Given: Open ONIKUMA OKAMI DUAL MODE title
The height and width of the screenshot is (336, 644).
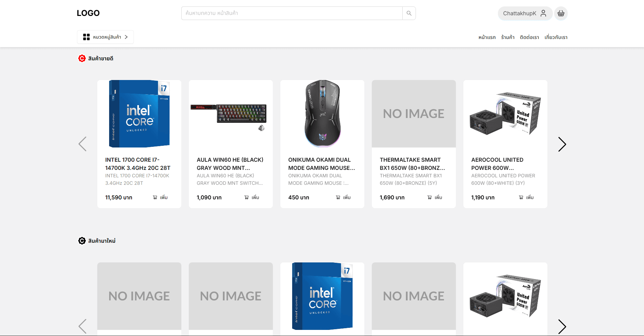Looking at the screenshot, I should pos(322,164).
